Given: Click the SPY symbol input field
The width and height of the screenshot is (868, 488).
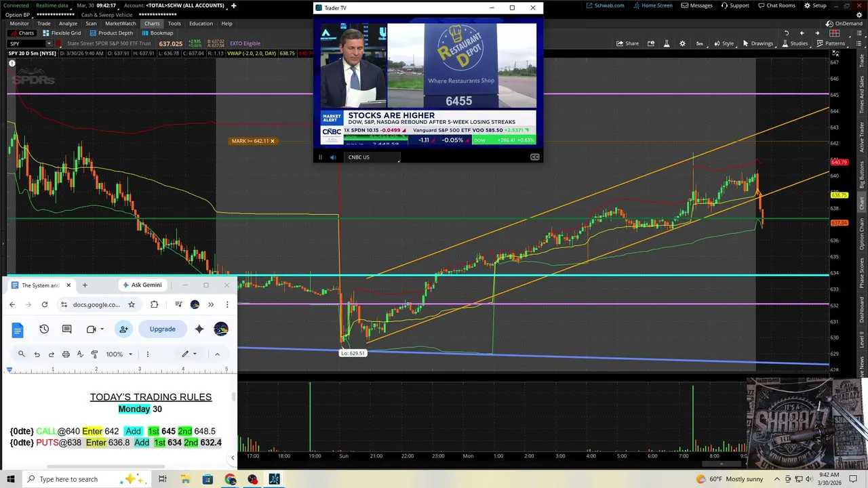Looking at the screenshot, I should (26, 43).
